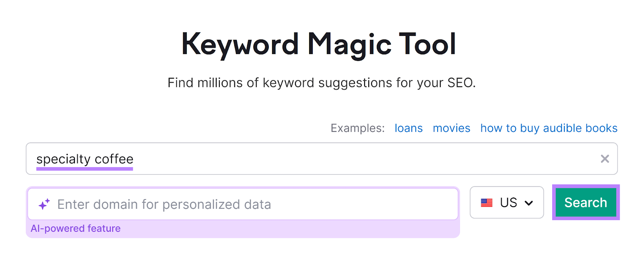
Task: Click the domain field for personalized data
Action: pos(242,204)
